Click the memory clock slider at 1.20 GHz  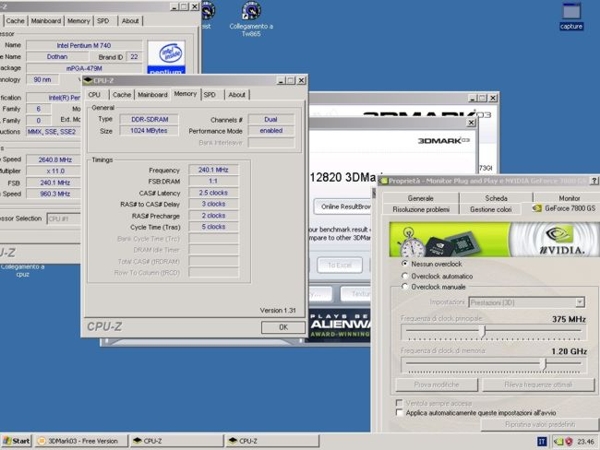(544, 364)
